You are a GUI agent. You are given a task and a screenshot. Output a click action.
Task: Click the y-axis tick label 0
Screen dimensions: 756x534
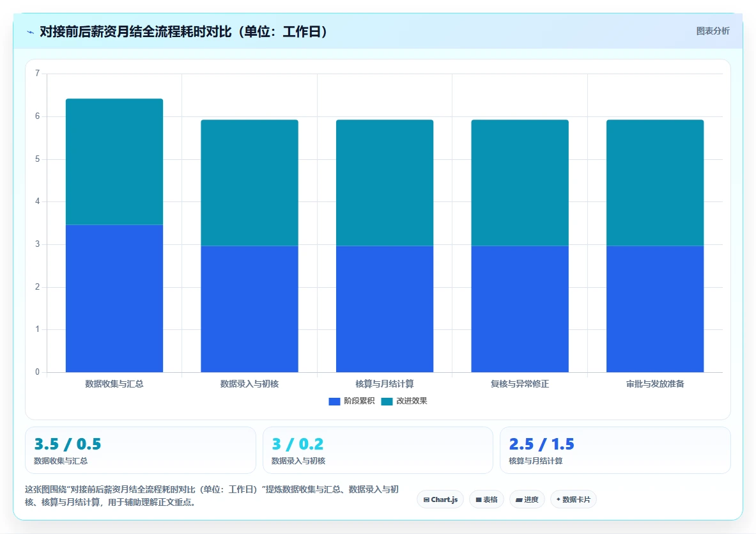click(x=37, y=372)
